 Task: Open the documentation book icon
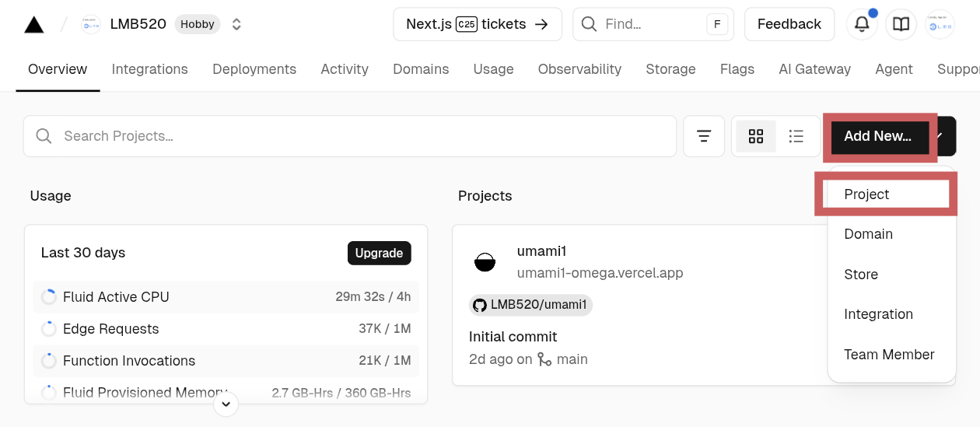(901, 25)
